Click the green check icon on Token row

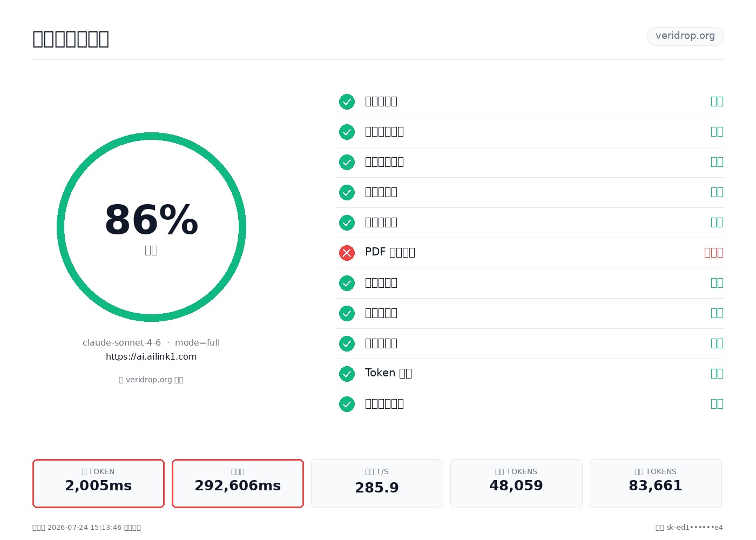[x=347, y=374]
